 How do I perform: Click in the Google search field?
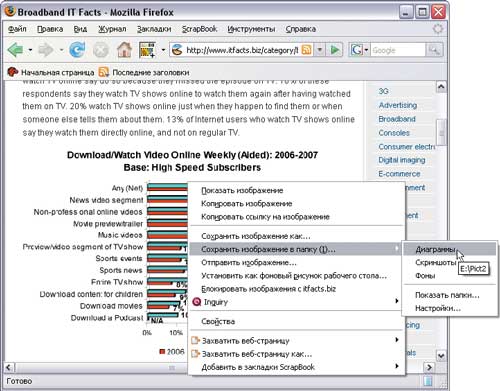(x=398, y=50)
